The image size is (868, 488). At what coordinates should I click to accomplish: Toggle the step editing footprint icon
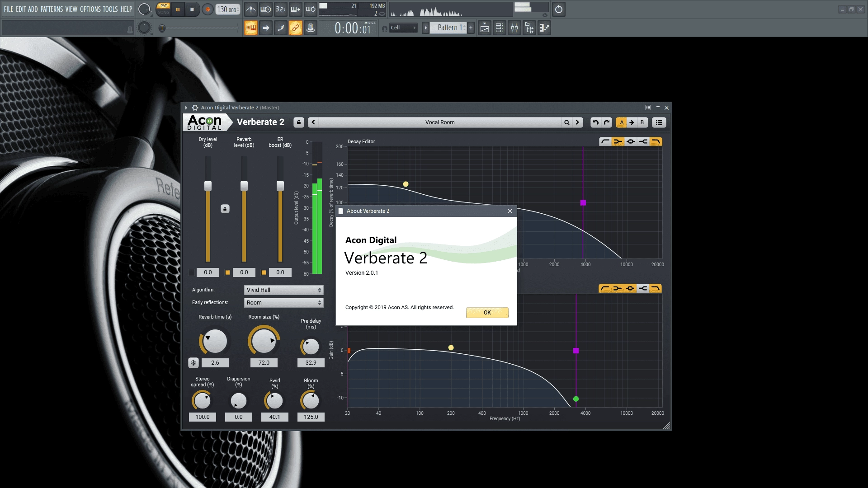(x=281, y=28)
